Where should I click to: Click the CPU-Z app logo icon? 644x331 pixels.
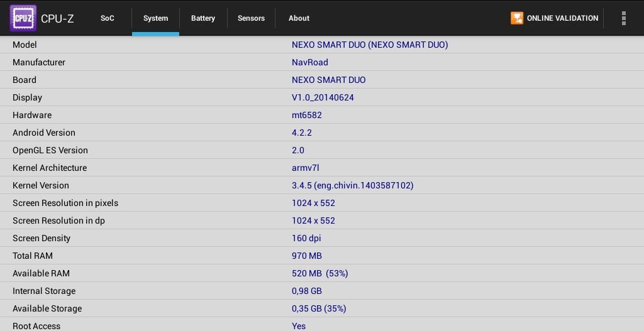click(23, 18)
